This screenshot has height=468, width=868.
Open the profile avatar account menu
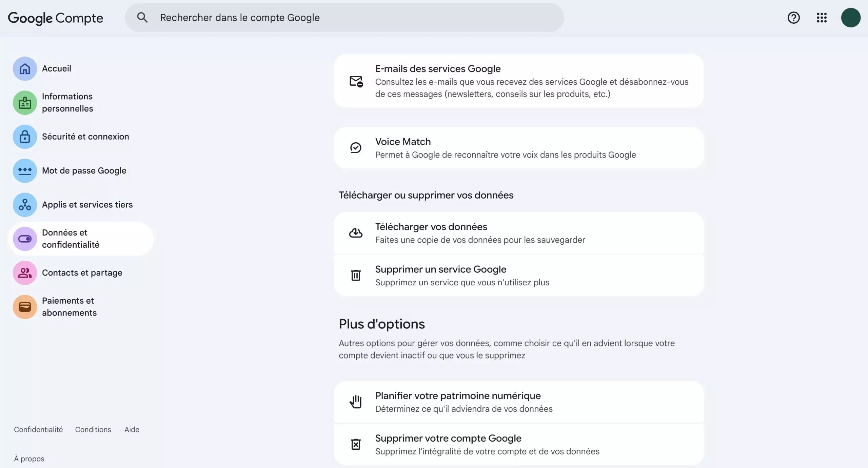pyautogui.click(x=850, y=18)
